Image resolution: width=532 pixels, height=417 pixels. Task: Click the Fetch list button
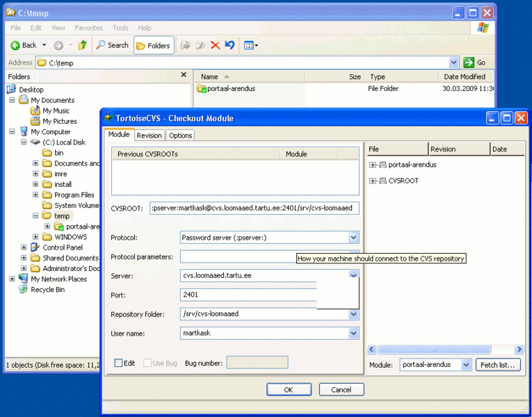coord(498,365)
